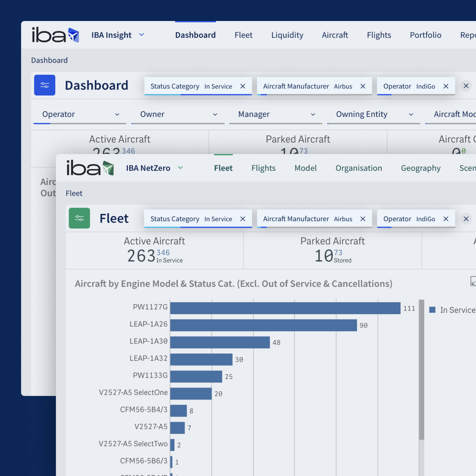Viewport: 476px width, 476px height.
Task: Expand the IBA NetZero product switcher
Action: click(180, 168)
